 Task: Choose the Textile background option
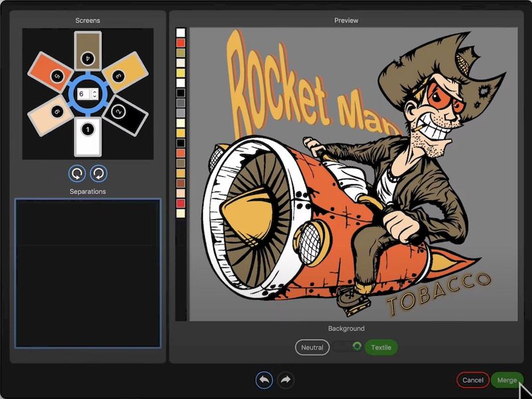click(x=381, y=347)
